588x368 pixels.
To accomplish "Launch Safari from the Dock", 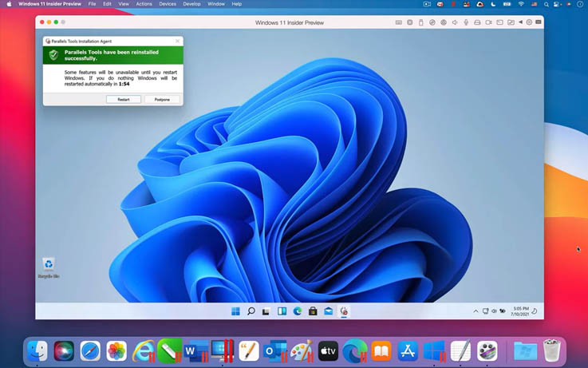I will 90,350.
